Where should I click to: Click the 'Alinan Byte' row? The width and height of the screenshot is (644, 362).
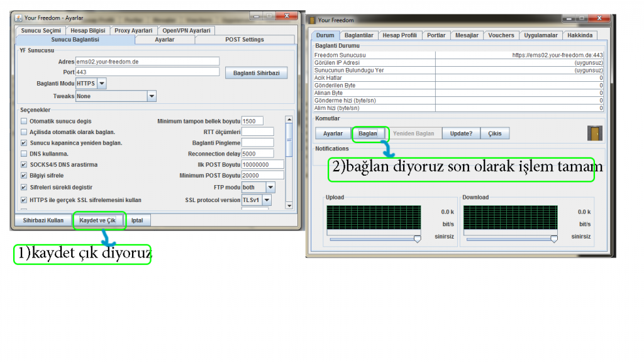click(x=458, y=93)
